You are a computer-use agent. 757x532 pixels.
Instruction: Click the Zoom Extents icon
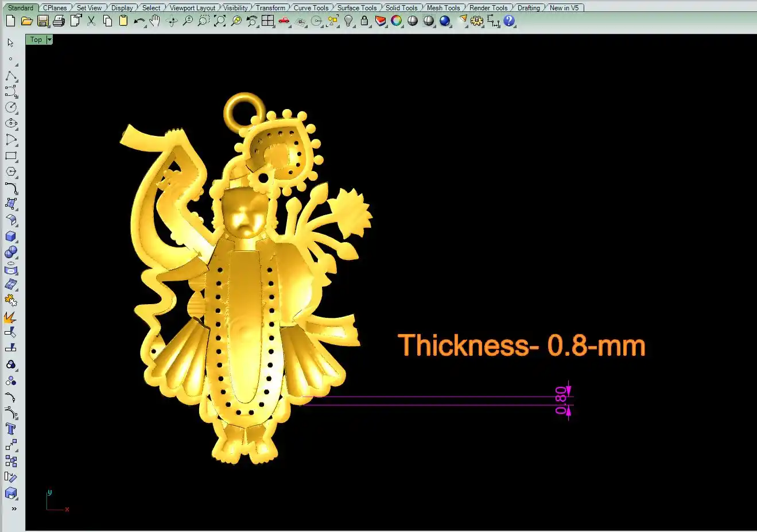[x=220, y=21]
